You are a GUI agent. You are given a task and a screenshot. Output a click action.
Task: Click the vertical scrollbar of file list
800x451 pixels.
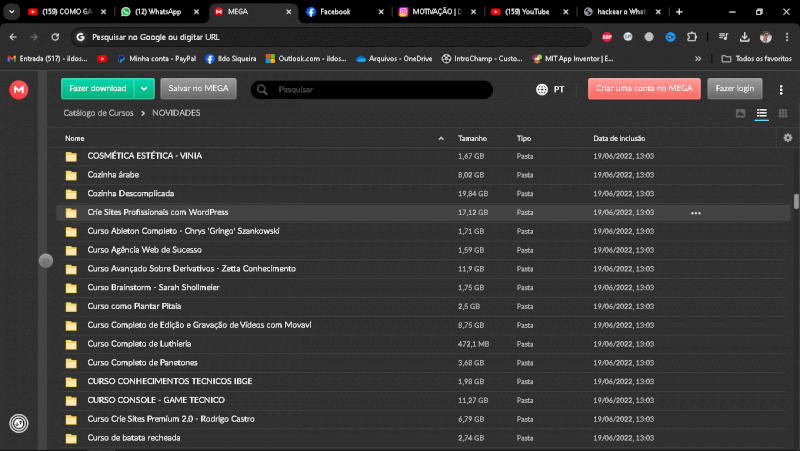click(x=795, y=200)
